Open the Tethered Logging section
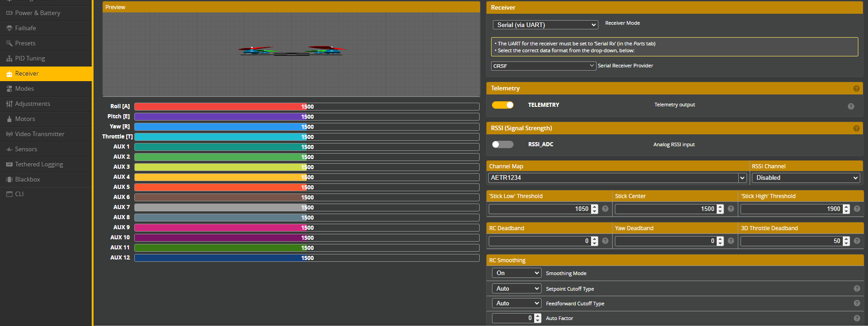The image size is (868, 326). coord(39,164)
